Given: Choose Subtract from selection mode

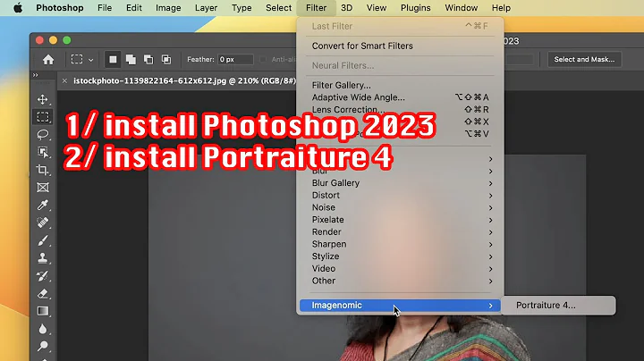Looking at the screenshot, I should (x=148, y=60).
